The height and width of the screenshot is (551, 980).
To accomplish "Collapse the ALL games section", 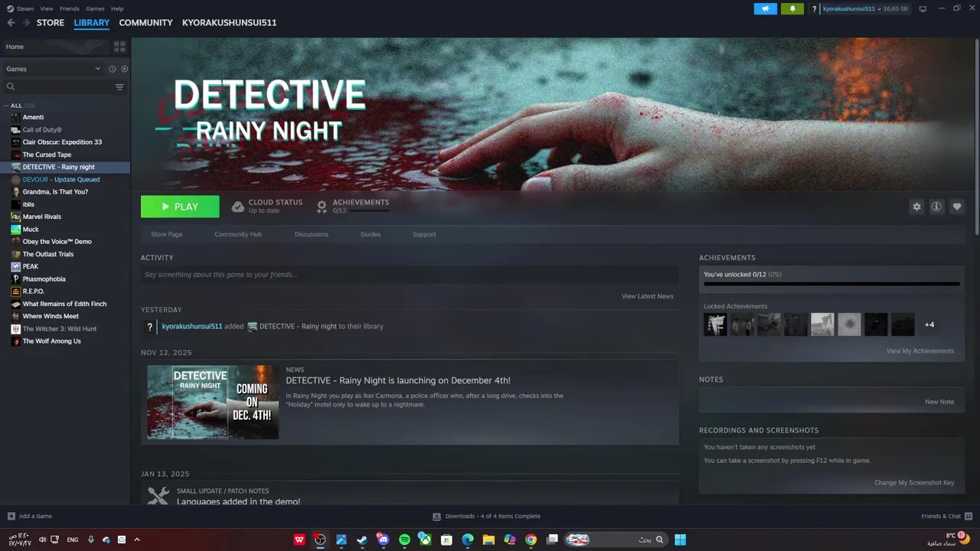I will pos(7,106).
